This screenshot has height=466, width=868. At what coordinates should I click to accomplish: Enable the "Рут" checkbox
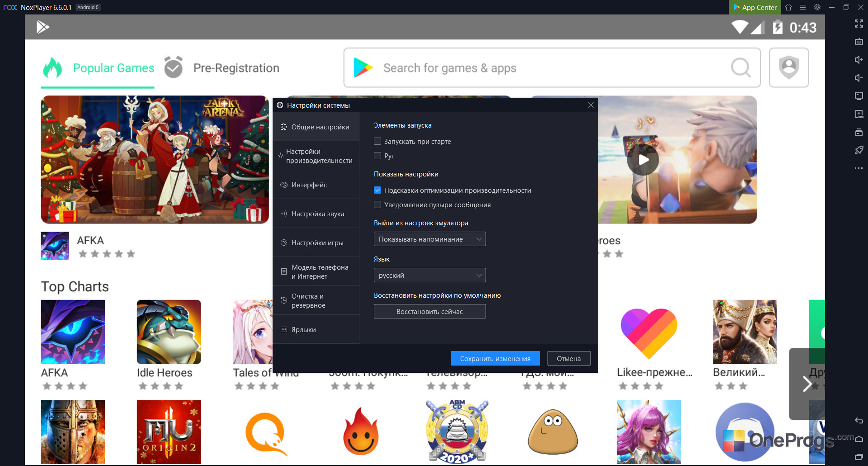pos(377,156)
